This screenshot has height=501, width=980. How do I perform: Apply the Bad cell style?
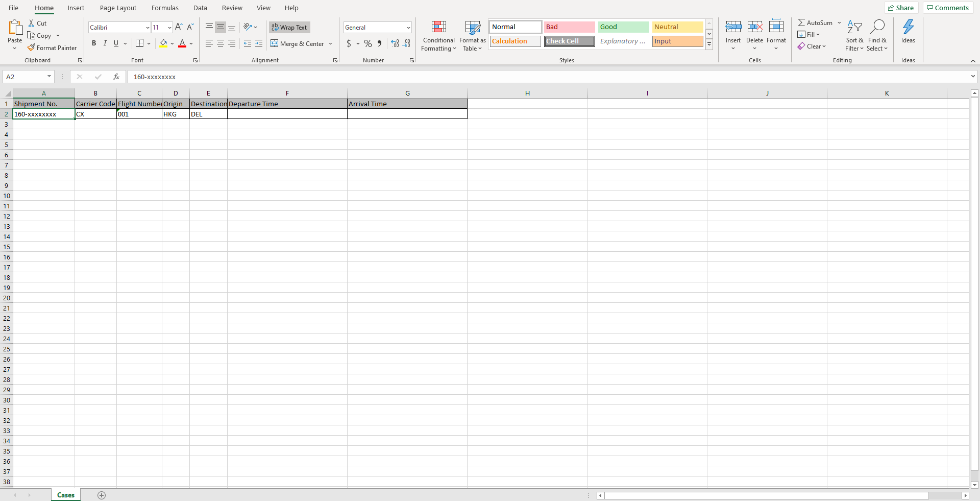point(569,27)
